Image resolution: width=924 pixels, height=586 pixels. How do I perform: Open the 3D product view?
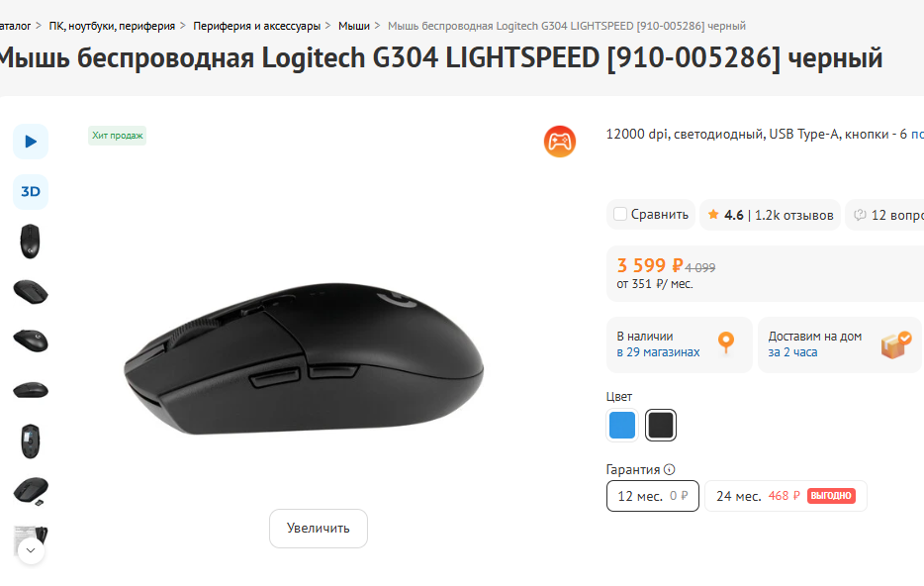31,191
